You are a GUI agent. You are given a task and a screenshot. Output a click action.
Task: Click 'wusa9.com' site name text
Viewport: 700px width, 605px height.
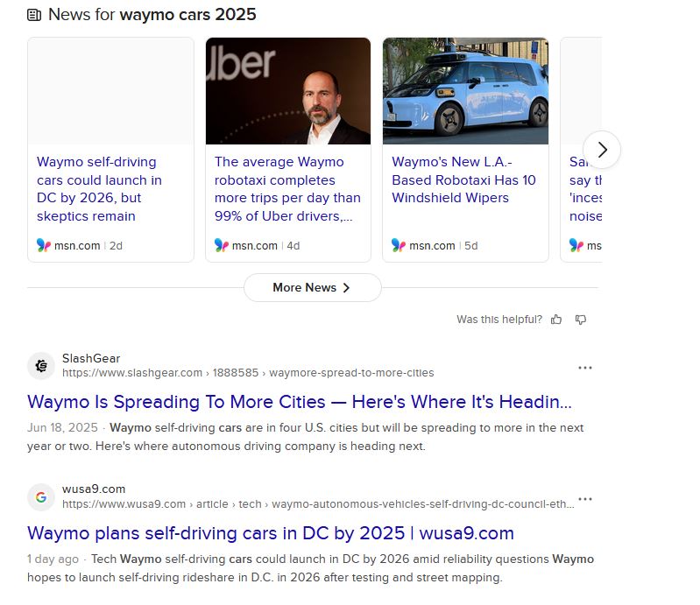point(94,489)
